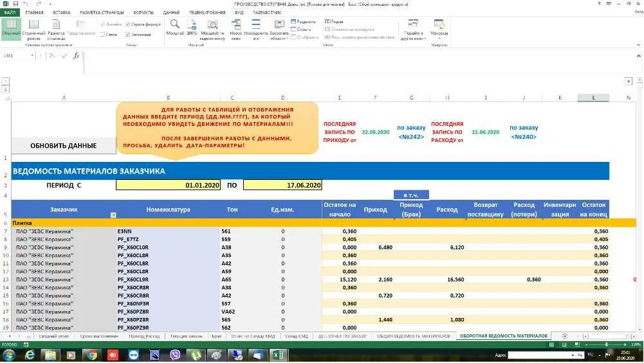
Task: Toggle Заголовки (Headings) checkbox
Action: pos(128,35)
